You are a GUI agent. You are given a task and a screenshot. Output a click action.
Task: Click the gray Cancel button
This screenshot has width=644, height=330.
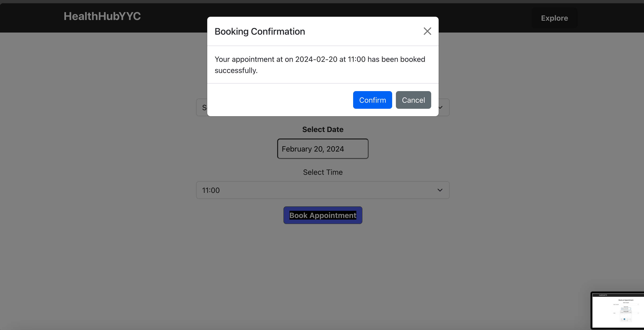[413, 100]
